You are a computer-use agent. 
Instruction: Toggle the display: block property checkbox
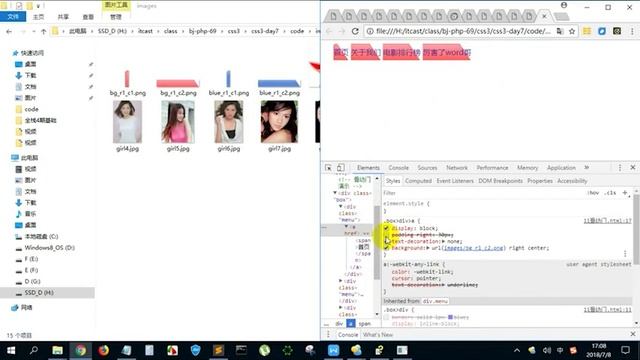pos(386,228)
